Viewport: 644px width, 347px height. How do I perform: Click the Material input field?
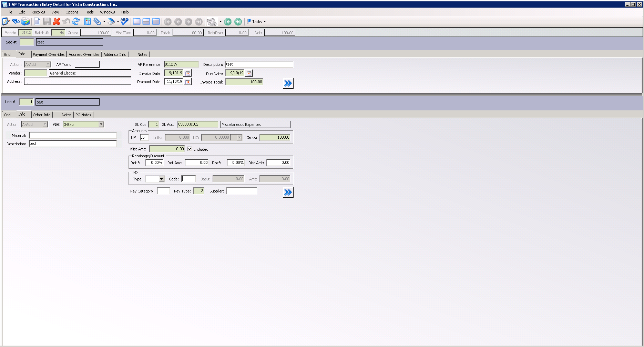(x=73, y=136)
